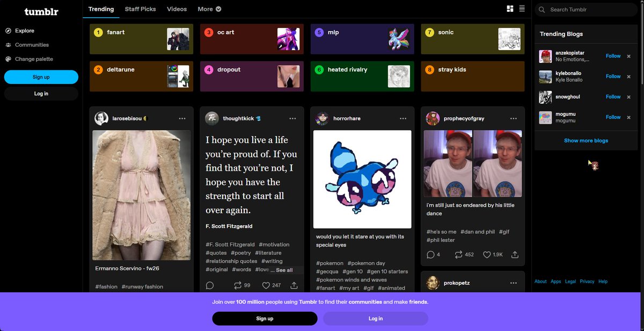Open the Legal footer link
Viewport: 644px width, 331px height.
pos(570,282)
